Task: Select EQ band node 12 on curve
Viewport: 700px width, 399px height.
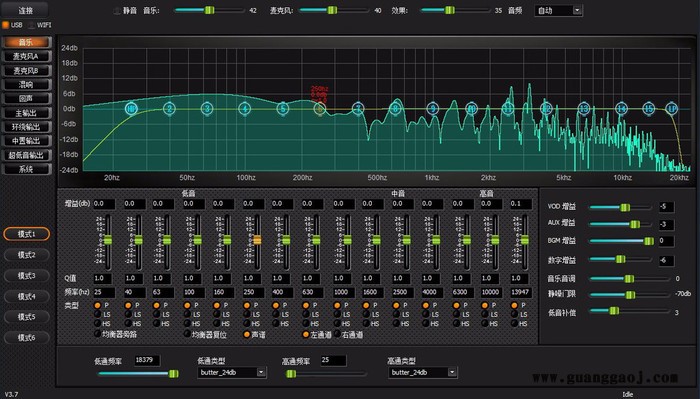Action: (x=546, y=108)
